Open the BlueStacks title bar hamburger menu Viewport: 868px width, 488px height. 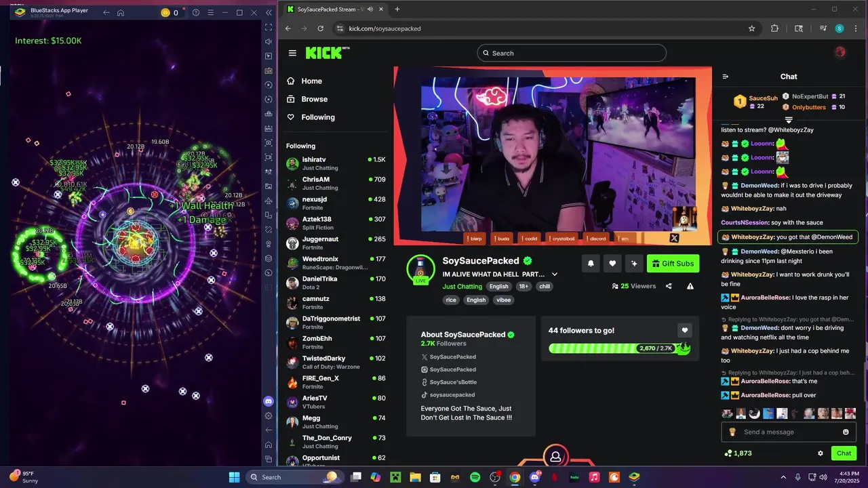(210, 12)
